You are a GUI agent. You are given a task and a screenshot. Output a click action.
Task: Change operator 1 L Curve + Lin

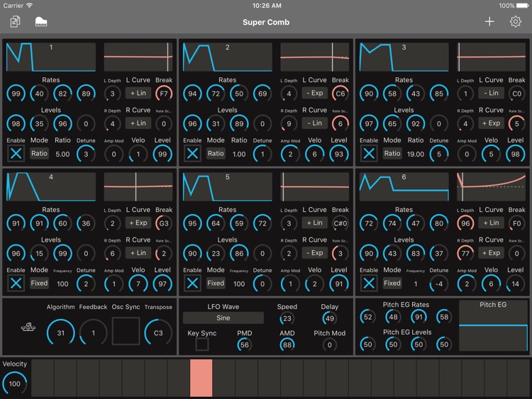(x=138, y=93)
